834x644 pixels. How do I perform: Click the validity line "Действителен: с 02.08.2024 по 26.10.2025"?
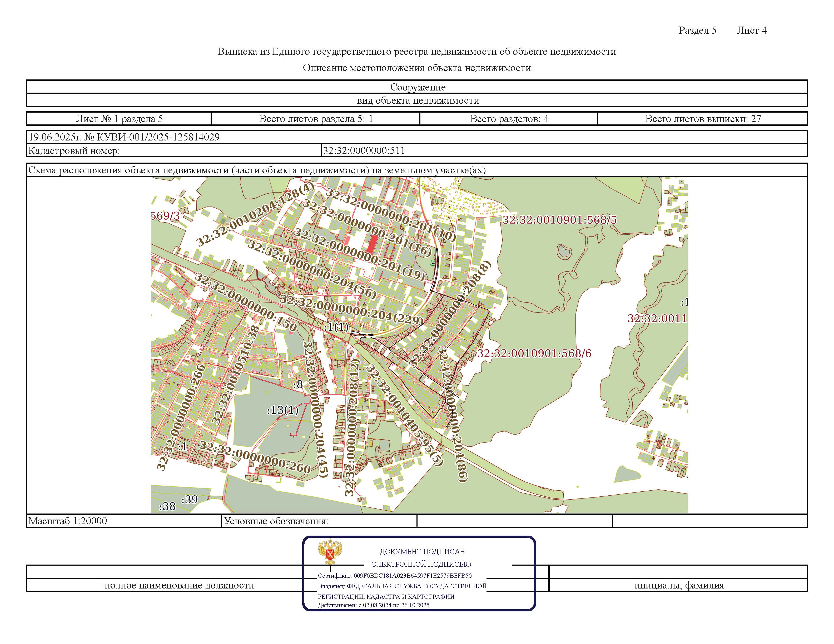pyautogui.click(x=374, y=605)
